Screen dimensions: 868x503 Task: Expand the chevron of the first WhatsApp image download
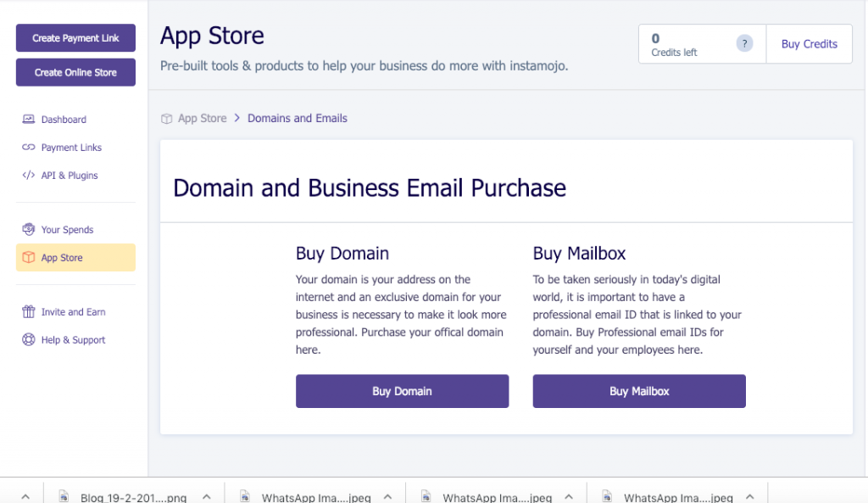pyautogui.click(x=388, y=497)
